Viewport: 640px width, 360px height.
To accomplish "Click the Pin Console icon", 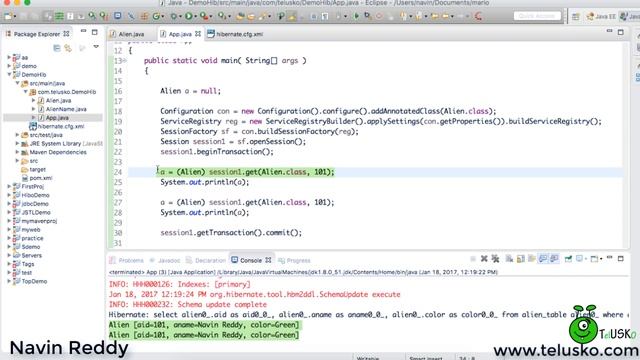I will coord(568,259).
